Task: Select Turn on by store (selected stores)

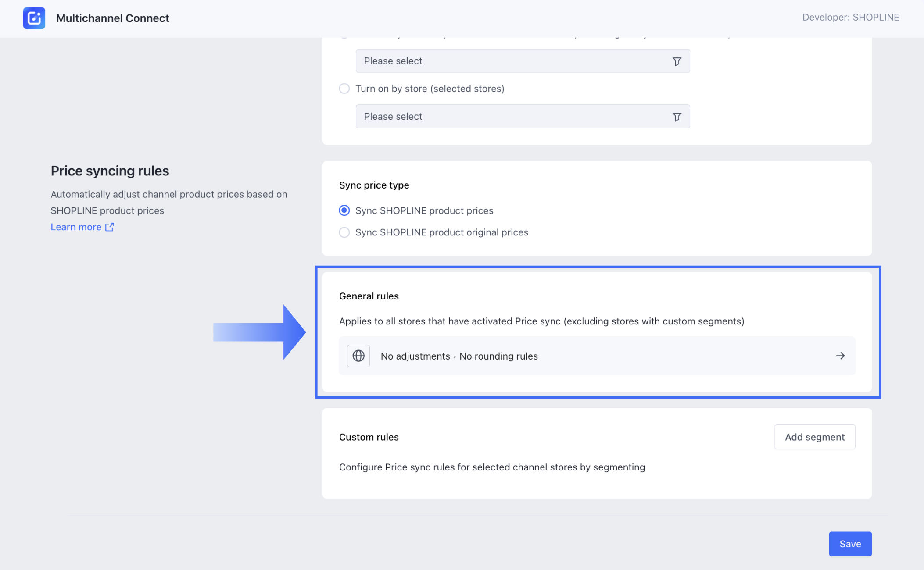Action: [x=344, y=89]
